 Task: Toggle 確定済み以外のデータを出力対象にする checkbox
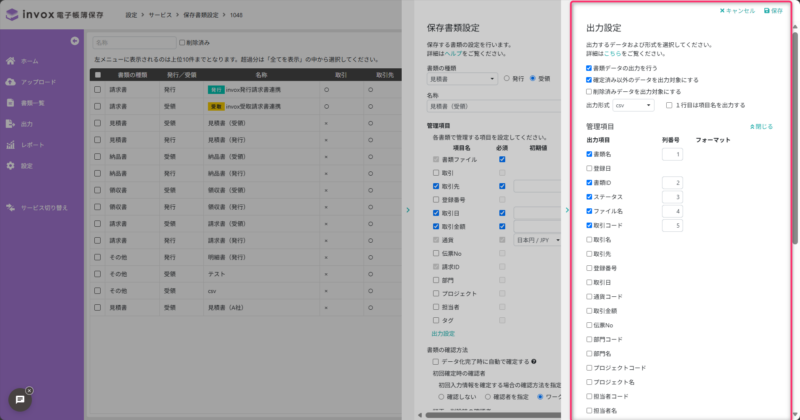click(x=589, y=80)
